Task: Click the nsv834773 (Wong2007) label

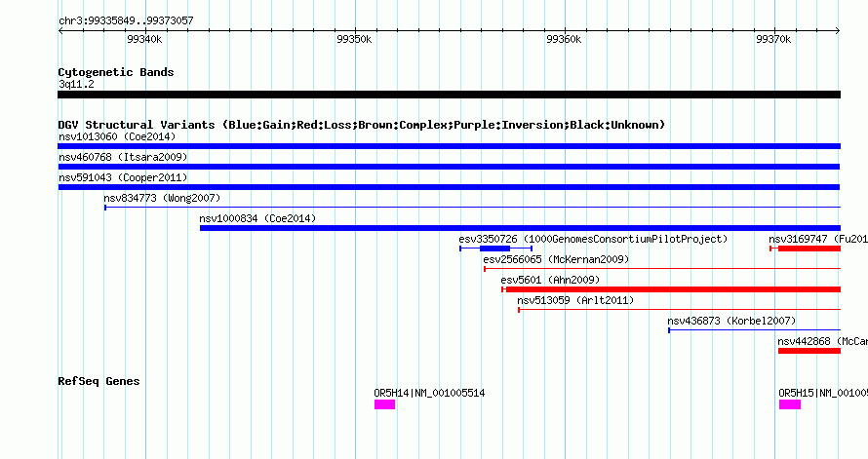Action: coord(162,198)
